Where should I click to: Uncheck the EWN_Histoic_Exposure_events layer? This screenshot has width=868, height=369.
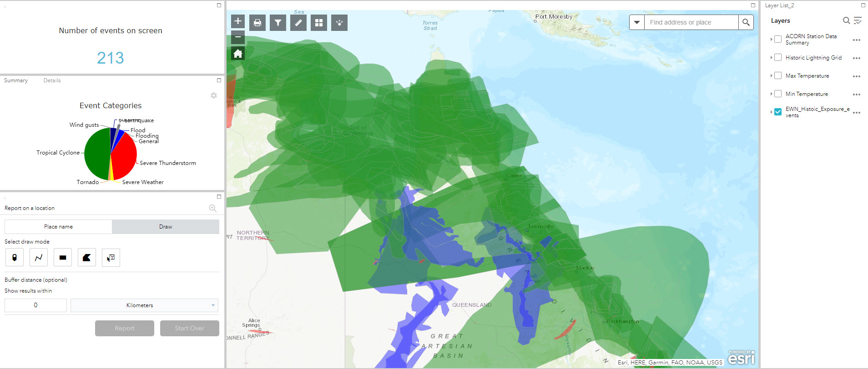pos(778,112)
